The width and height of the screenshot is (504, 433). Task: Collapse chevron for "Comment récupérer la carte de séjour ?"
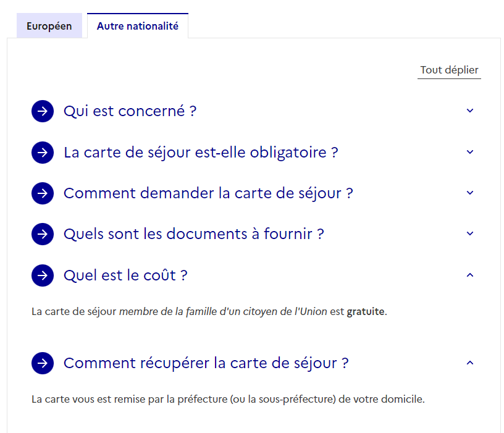click(470, 363)
